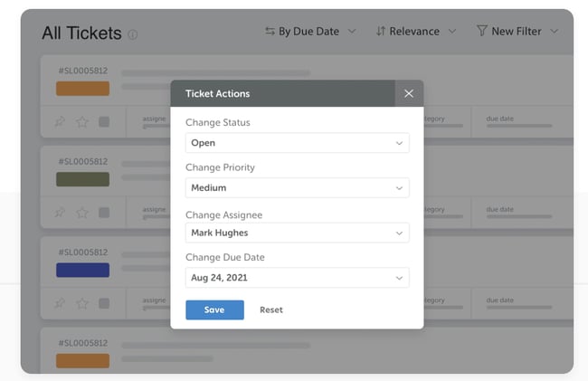Close the Ticket Actions dialog

(409, 93)
